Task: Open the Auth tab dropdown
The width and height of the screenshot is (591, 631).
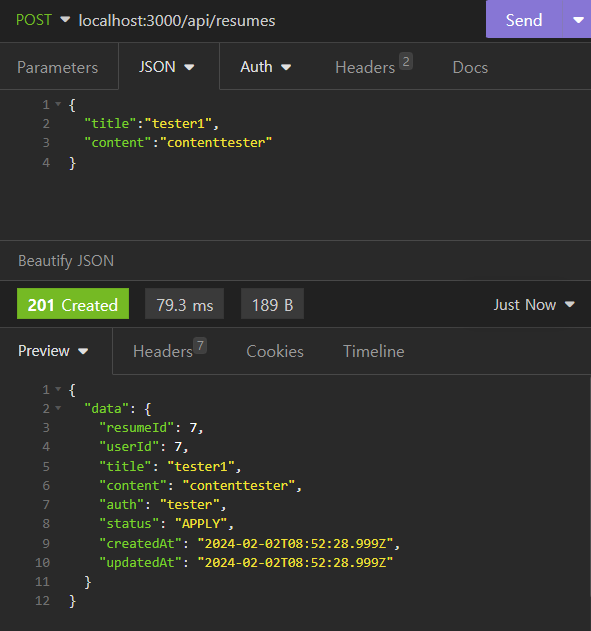Action: pos(266,67)
